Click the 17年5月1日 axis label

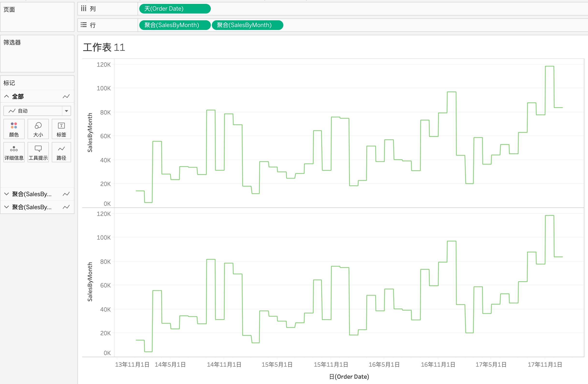[x=491, y=364]
